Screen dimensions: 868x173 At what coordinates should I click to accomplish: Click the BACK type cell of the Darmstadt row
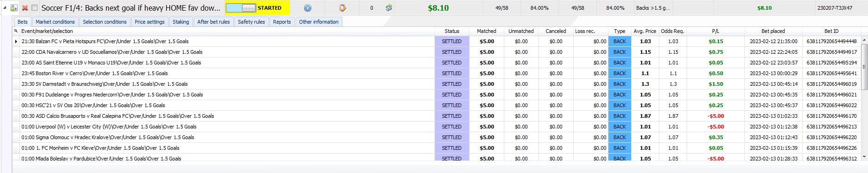tap(620, 84)
